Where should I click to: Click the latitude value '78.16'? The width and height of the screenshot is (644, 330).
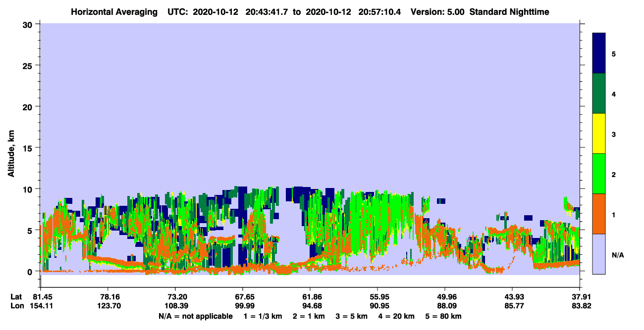click(107, 297)
